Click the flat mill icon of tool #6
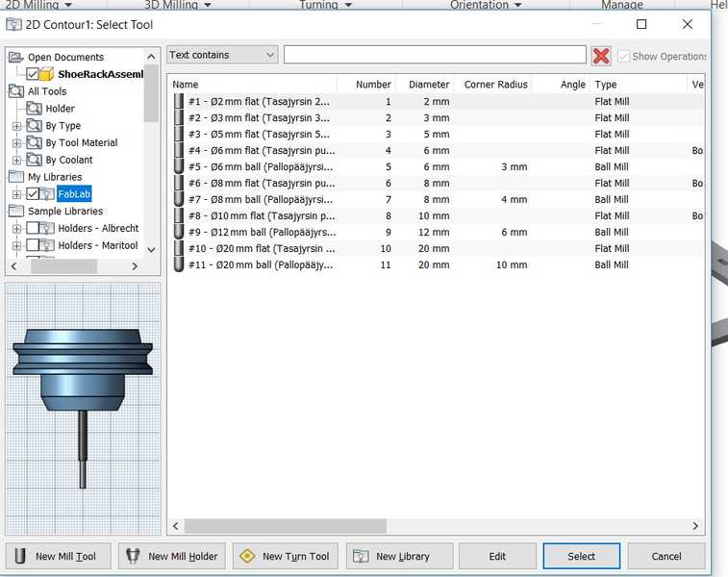This screenshot has height=577, width=728. 179,183
